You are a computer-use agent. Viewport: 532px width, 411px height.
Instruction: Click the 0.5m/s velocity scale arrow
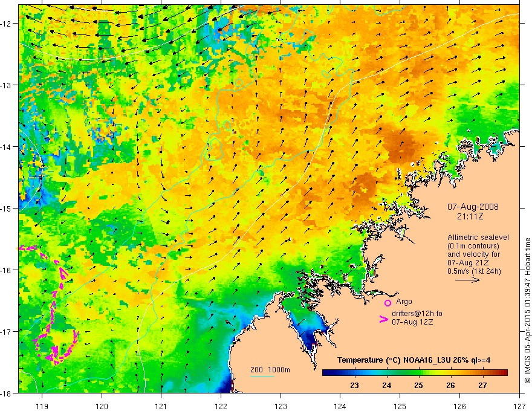pyautogui.click(x=467, y=280)
